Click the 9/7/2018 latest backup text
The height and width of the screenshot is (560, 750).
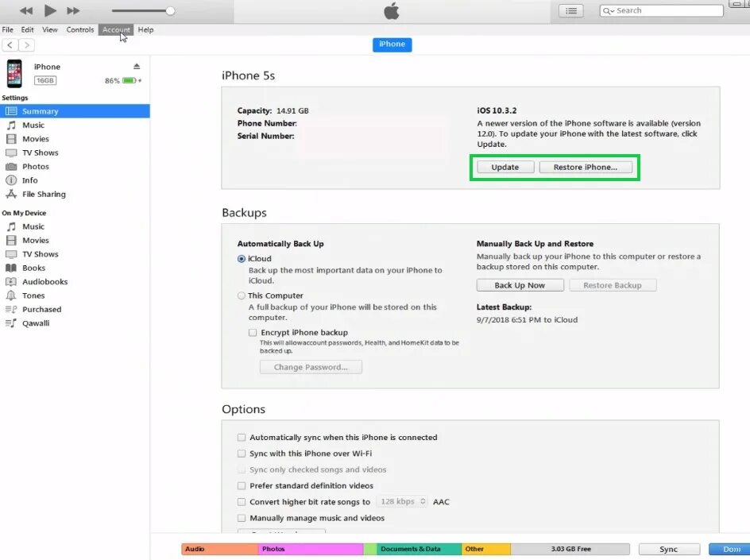(527, 320)
